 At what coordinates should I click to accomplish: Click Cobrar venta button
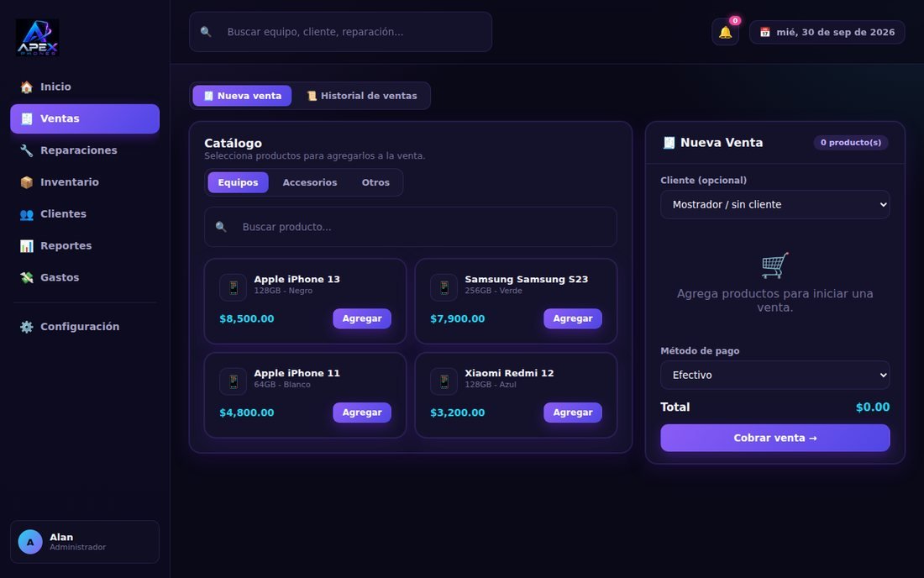775,438
